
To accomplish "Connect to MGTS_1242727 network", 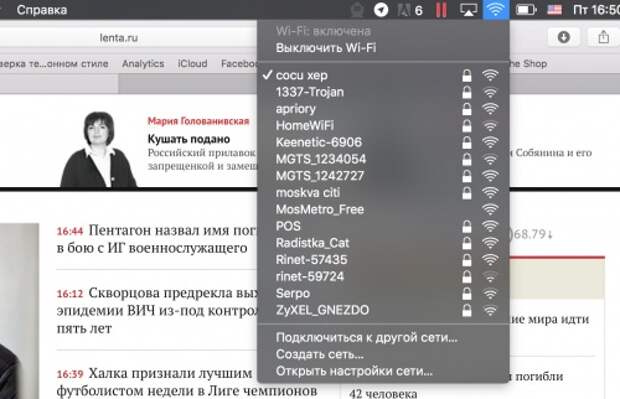I will [383, 176].
